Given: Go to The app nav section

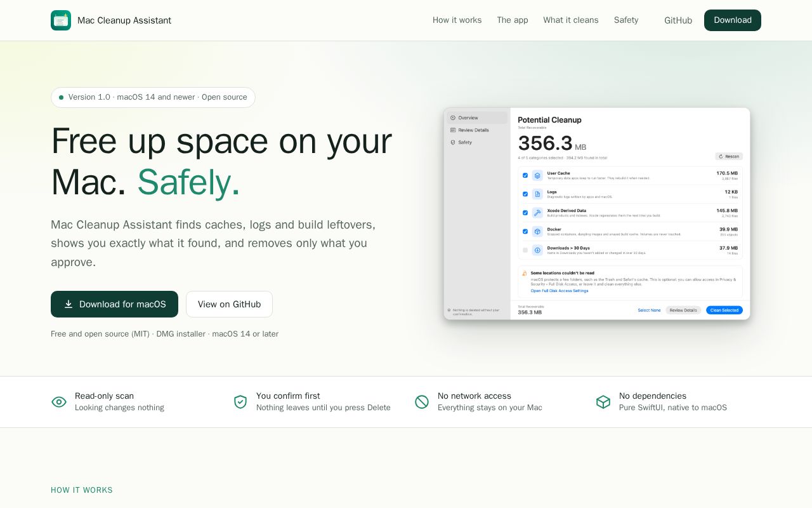Looking at the screenshot, I should coord(513,20).
